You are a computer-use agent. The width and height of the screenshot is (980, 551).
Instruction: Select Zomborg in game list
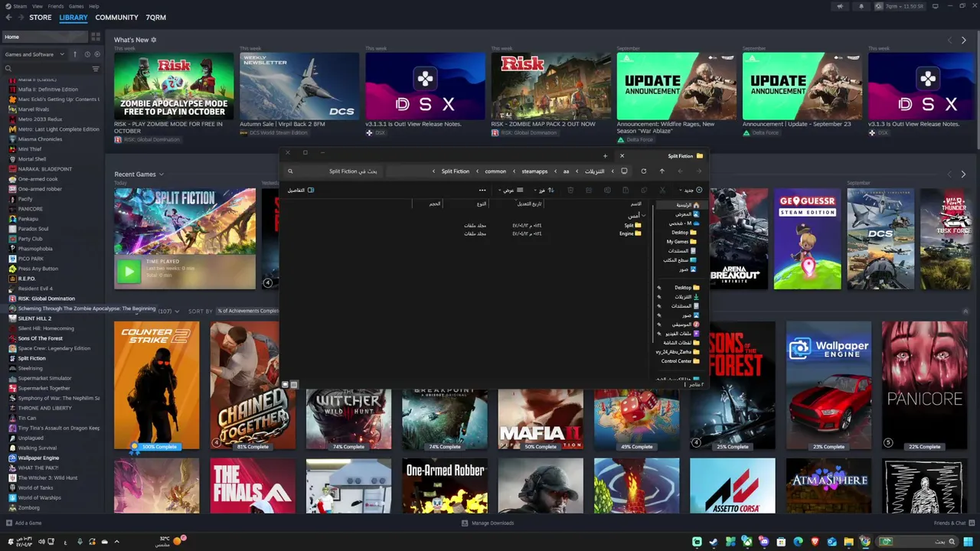pyautogui.click(x=28, y=507)
